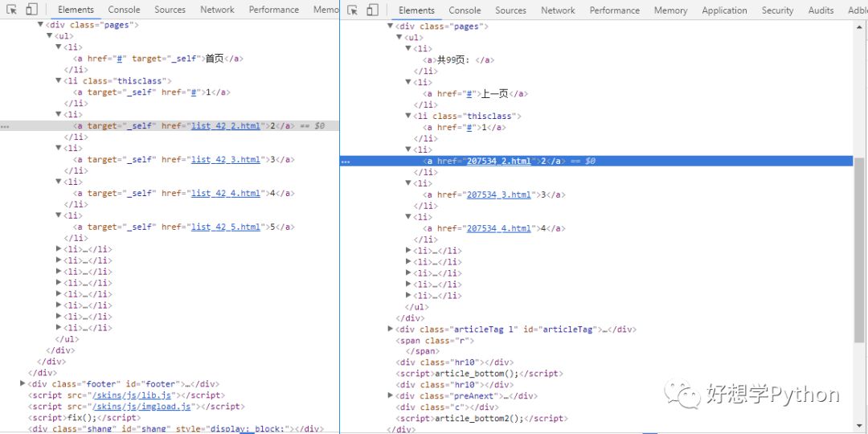Viewport: 868px width, 434px height.
Task: Toggle device toolbar icon in left DevTools
Action: click(x=31, y=10)
